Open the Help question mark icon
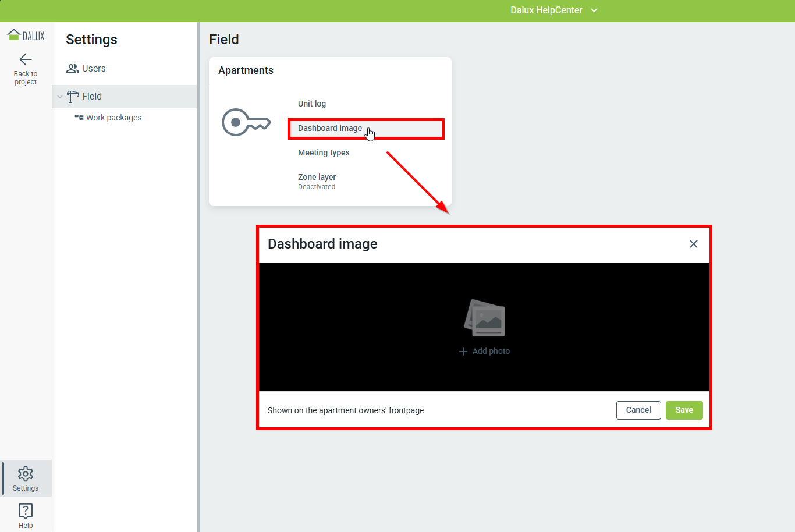The width and height of the screenshot is (795, 532). tap(26, 511)
